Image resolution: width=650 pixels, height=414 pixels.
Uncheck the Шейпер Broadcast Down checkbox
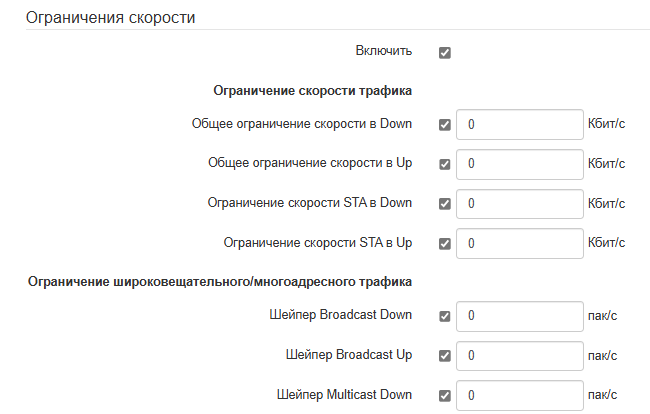[x=445, y=317]
